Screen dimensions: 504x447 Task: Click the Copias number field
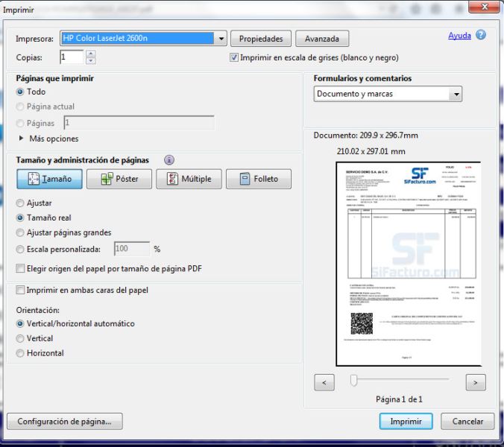(72, 57)
